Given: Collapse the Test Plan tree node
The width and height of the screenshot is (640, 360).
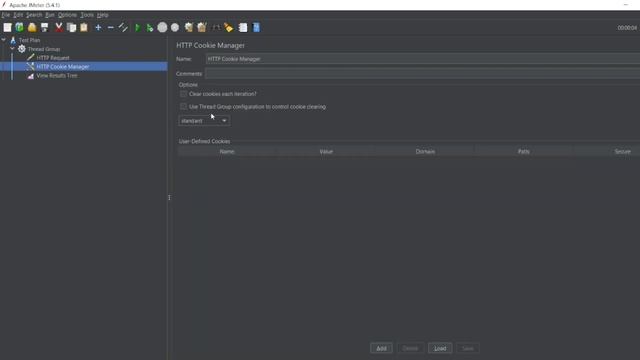Looking at the screenshot, I should pos(4,40).
